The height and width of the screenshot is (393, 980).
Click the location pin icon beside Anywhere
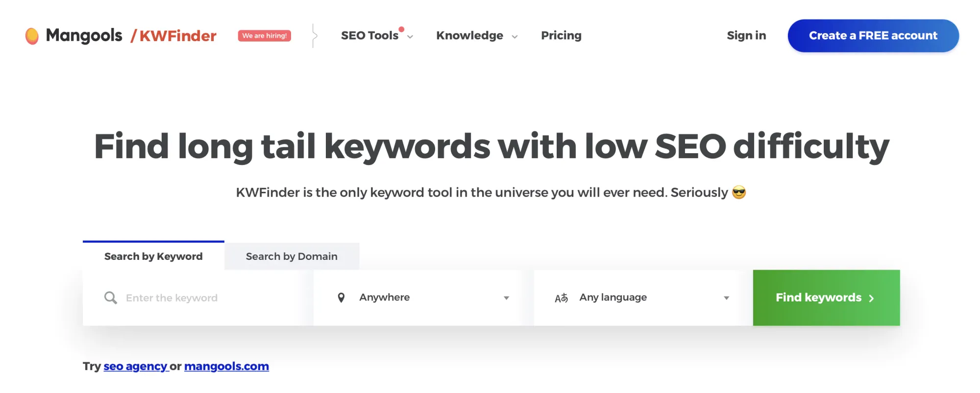342,297
